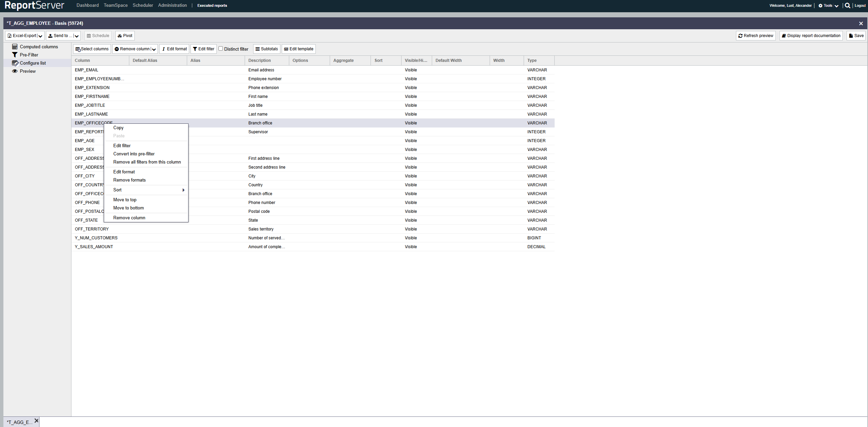Click the Pivot toolbar button
This screenshot has height=427, width=868.
tap(125, 36)
